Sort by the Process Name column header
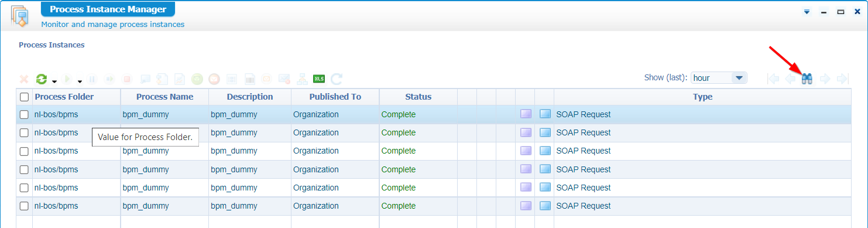 (x=164, y=97)
